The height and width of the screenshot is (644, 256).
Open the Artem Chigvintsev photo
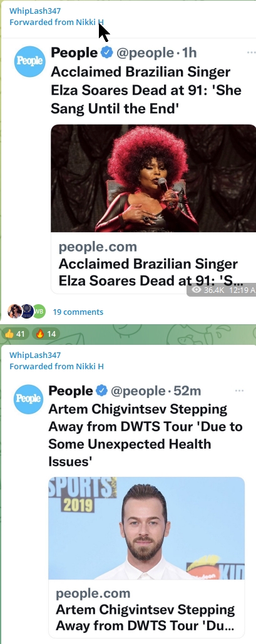click(x=146, y=528)
